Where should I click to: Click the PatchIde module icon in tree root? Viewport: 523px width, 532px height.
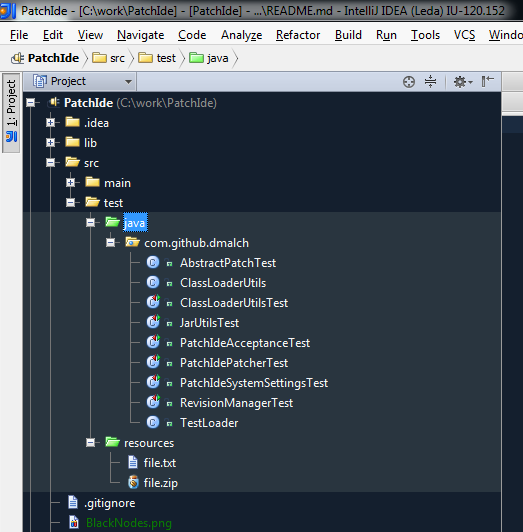[54, 102]
